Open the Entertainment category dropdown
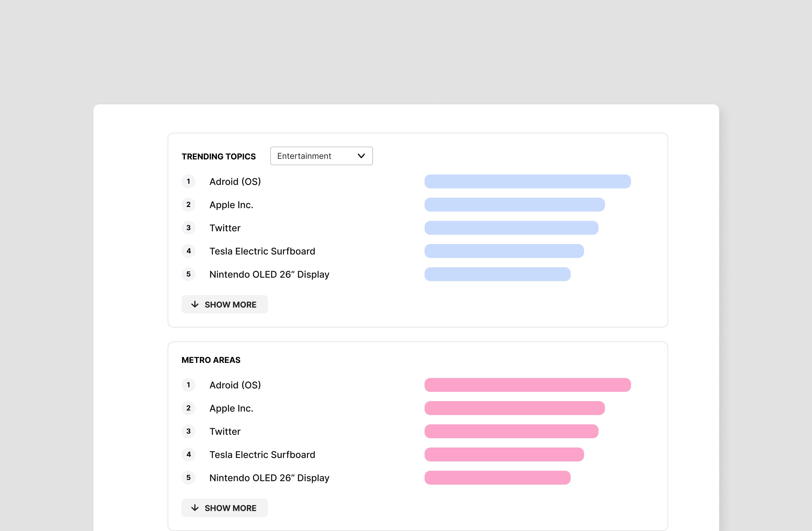Viewport: 812px width, 531px height. [321, 156]
